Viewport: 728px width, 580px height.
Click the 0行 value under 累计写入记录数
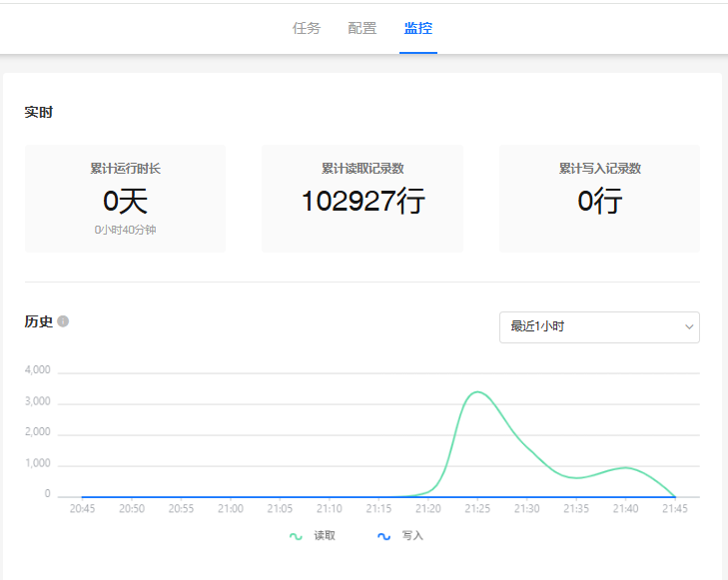coord(599,202)
